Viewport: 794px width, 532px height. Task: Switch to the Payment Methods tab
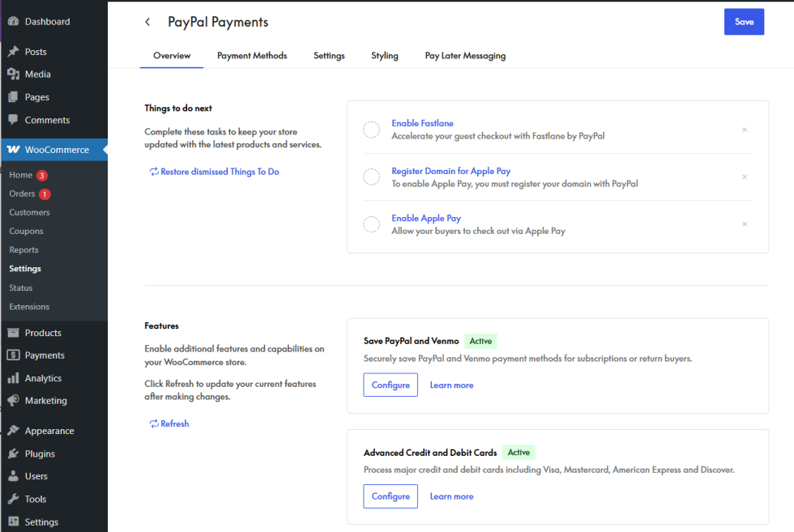[x=252, y=56]
